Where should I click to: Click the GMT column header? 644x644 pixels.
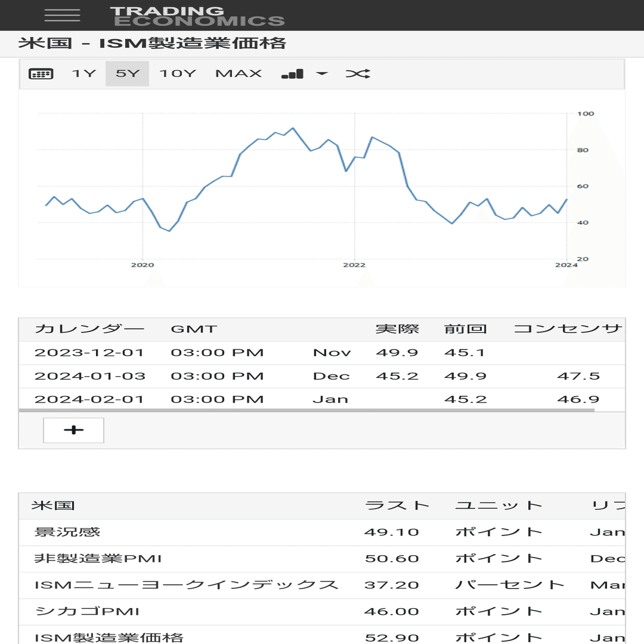click(x=194, y=329)
